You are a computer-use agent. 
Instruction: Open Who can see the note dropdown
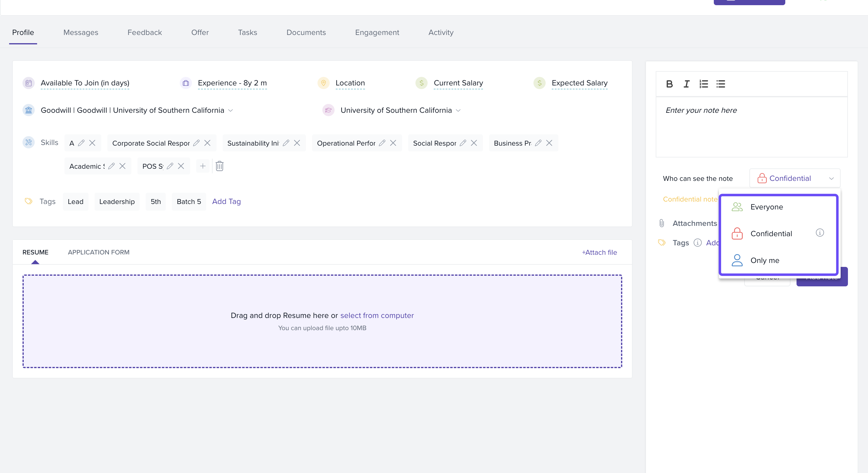coord(794,178)
